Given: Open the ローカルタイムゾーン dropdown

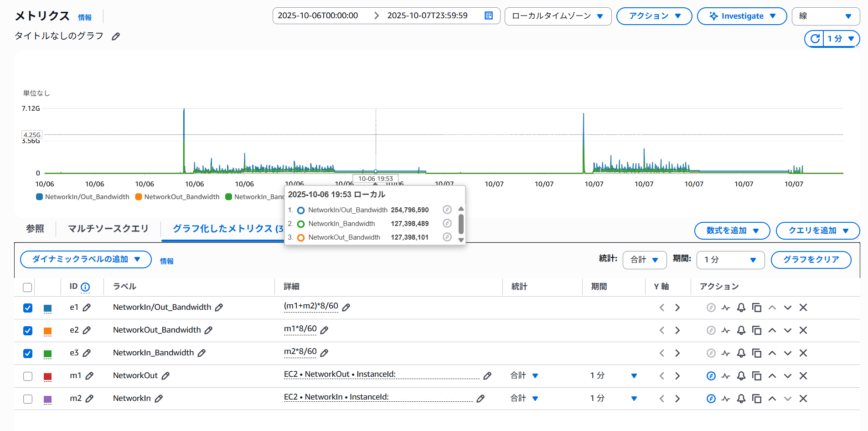Looking at the screenshot, I should [x=558, y=16].
